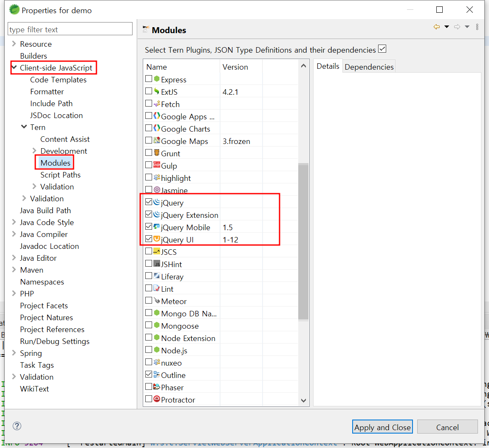Click the Phaser module icon
The image size is (489, 448).
[157, 387]
